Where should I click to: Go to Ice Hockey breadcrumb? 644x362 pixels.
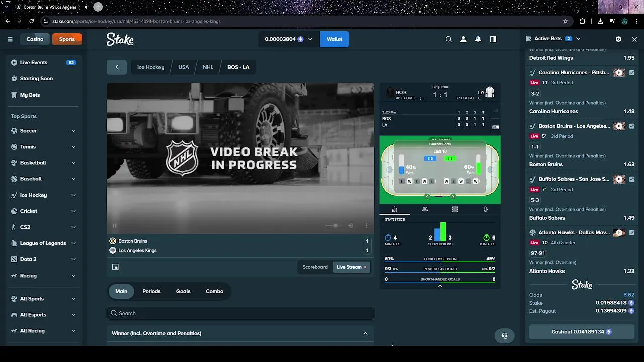point(150,67)
